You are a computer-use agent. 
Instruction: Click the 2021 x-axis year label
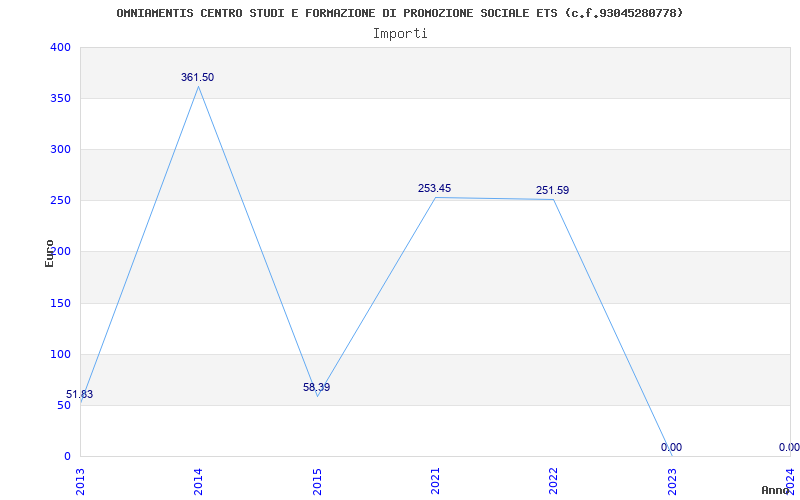coord(435,481)
